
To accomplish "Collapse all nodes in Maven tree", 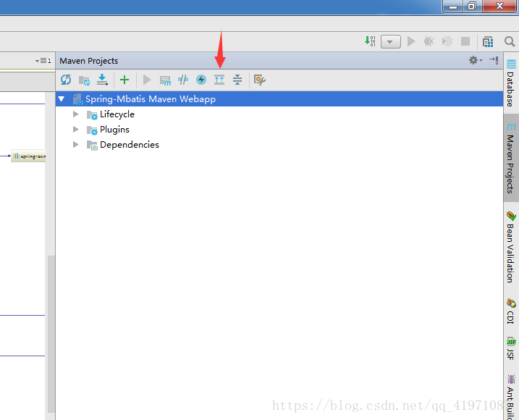I will 237,80.
